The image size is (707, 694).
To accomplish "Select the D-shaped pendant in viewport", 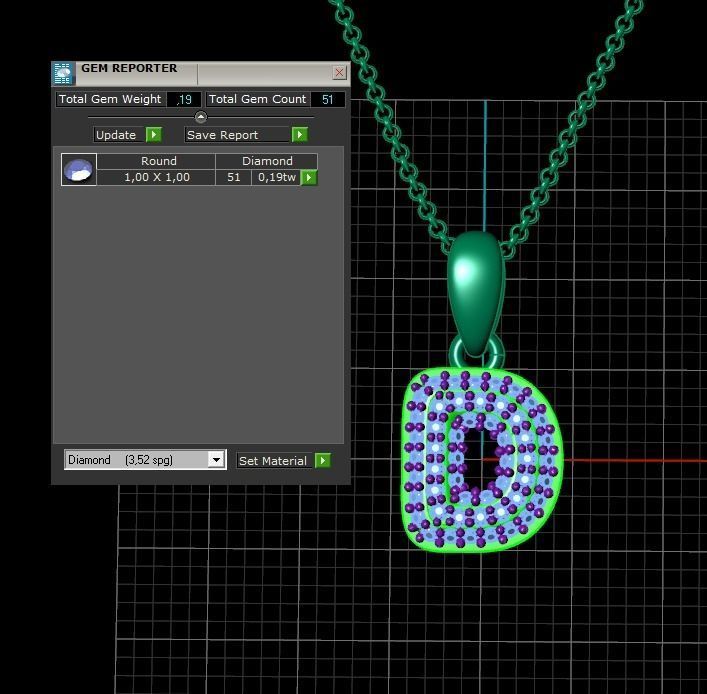I will tap(481, 460).
